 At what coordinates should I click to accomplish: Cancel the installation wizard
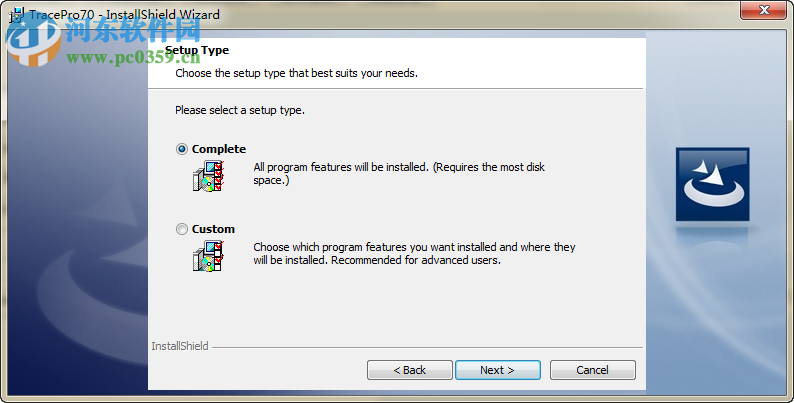coord(592,370)
